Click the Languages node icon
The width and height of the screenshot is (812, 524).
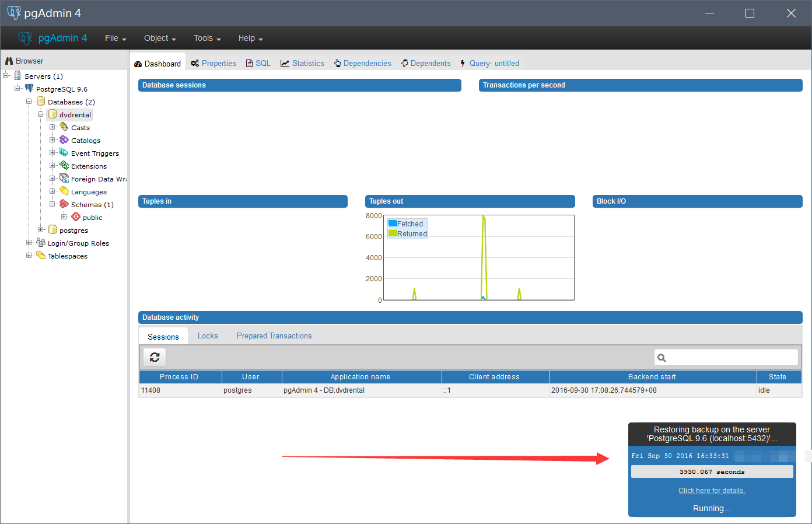(64, 191)
